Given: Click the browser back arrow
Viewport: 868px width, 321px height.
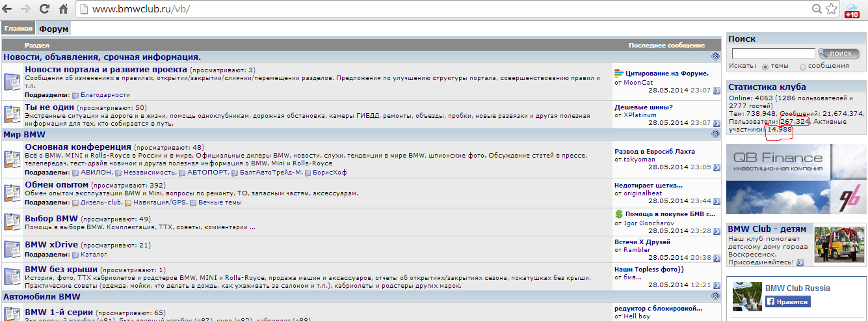Looking at the screenshot, I should tap(8, 9).
